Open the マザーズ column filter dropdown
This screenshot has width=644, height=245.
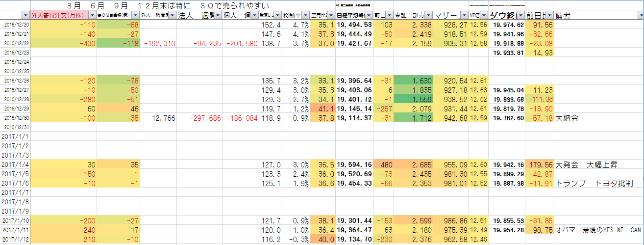(463, 15)
